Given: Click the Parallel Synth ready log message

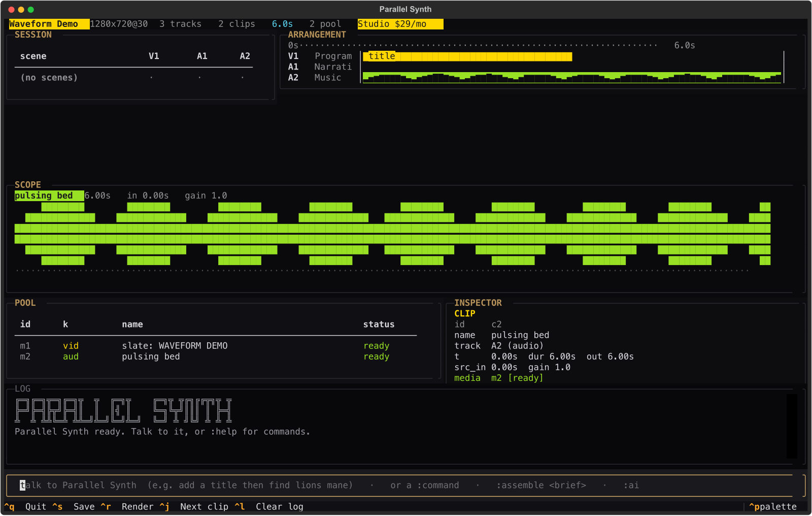Looking at the screenshot, I should point(162,432).
